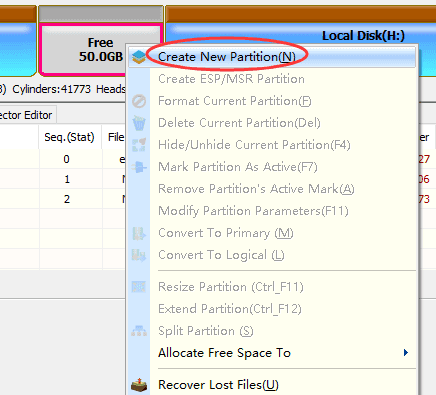Viewport: 436px width, 395px height.
Task: Click the Seq.(Stat) column header
Action: pyautogui.click(x=69, y=137)
